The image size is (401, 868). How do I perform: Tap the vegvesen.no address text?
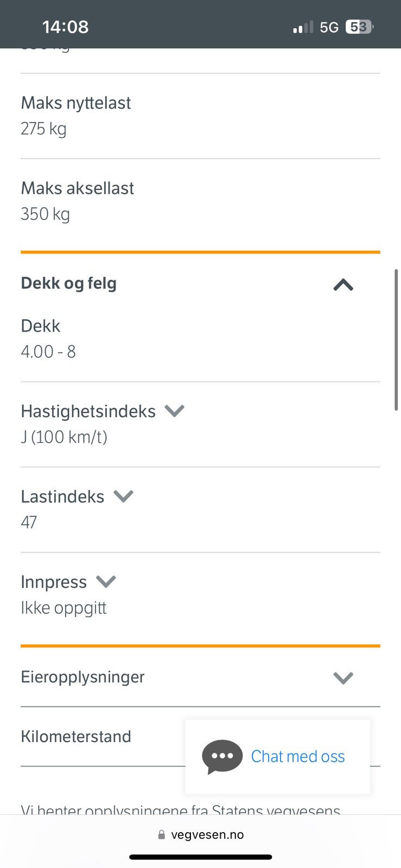[x=207, y=835]
